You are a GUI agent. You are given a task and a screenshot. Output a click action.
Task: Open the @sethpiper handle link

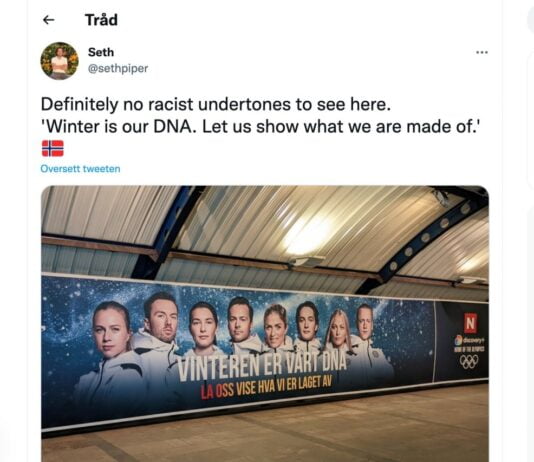pyautogui.click(x=118, y=68)
